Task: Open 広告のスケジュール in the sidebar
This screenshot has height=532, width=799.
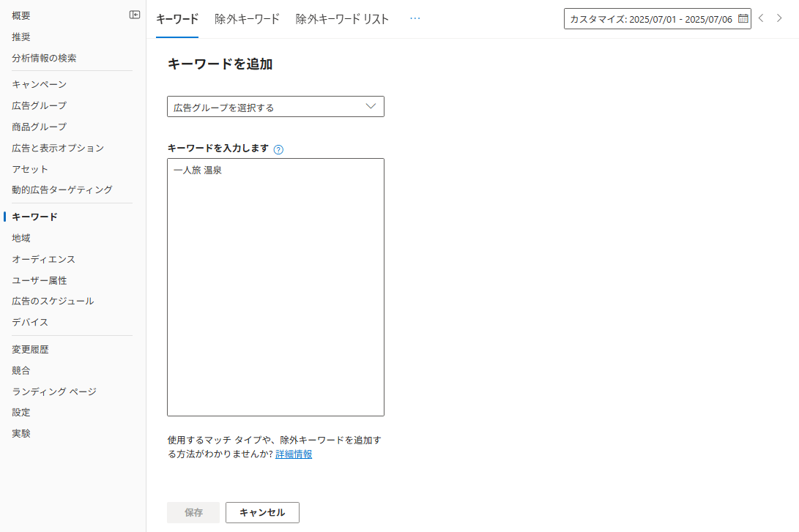Action: tap(53, 301)
